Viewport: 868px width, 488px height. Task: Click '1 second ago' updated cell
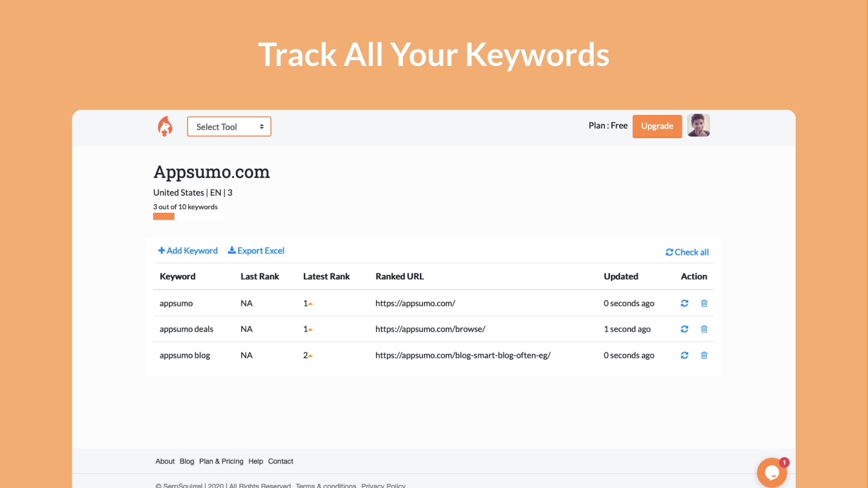(627, 329)
